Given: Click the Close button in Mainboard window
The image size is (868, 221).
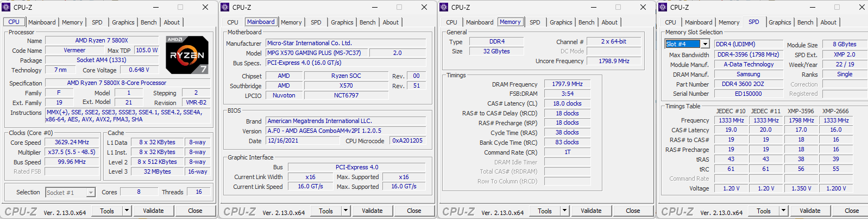Looking at the screenshot, I should tap(414, 211).
